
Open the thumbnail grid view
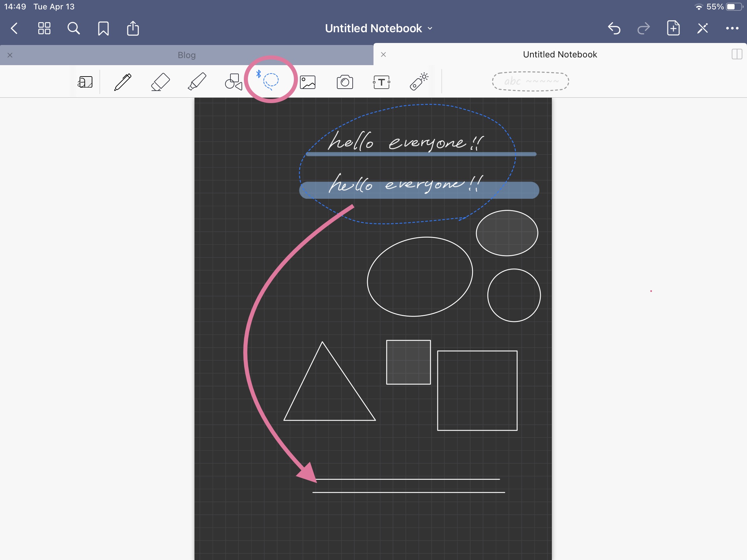click(x=44, y=28)
